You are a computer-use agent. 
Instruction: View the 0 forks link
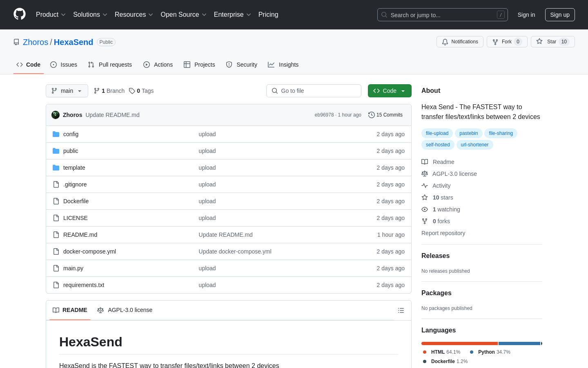[436, 221]
